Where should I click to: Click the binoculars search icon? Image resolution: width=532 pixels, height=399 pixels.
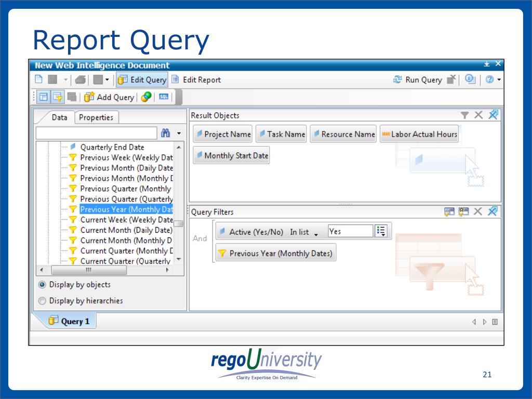coord(166,133)
